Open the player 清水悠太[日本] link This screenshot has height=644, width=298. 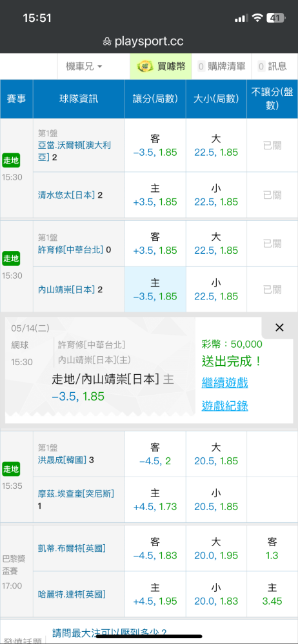[x=66, y=195]
